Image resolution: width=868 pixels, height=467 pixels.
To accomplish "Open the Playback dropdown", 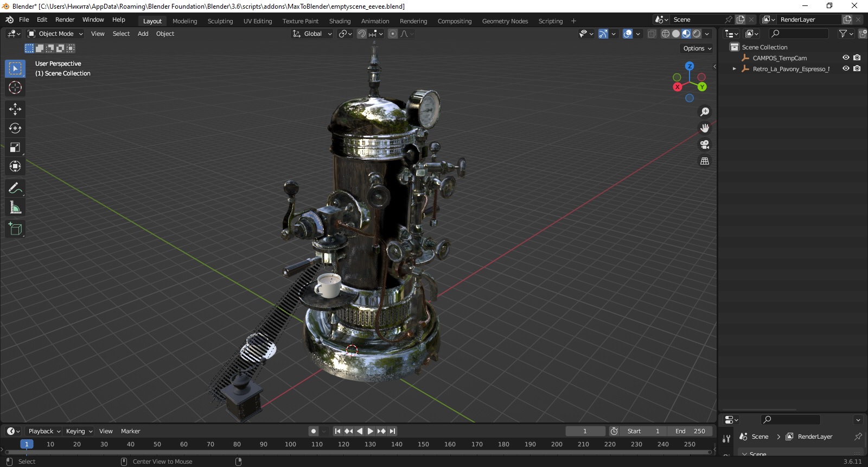I will pos(44,431).
